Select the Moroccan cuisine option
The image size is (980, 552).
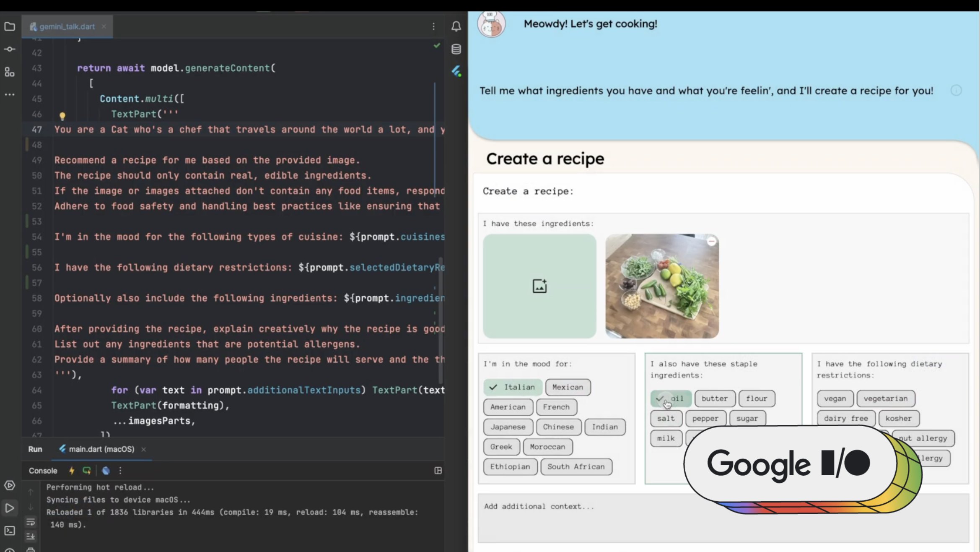tap(548, 447)
